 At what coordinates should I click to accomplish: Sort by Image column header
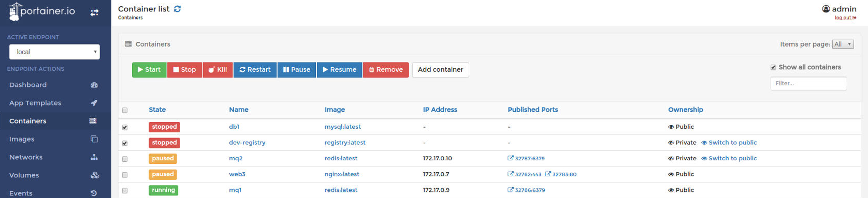(335, 110)
